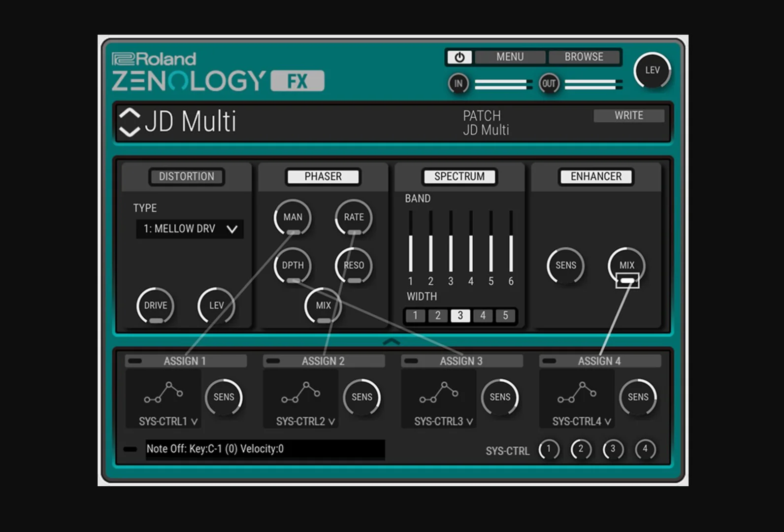Select spectrum WIDTH 5
Image resolution: width=784 pixels, height=532 pixels.
click(505, 316)
